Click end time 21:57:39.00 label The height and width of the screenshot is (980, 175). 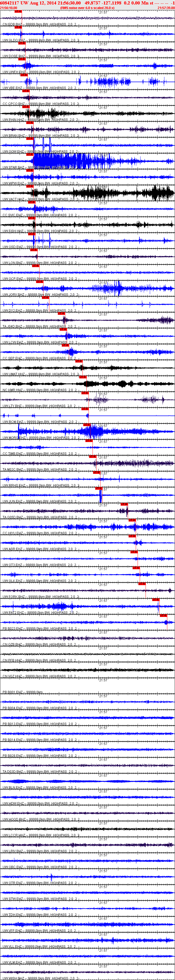coord(166,8)
